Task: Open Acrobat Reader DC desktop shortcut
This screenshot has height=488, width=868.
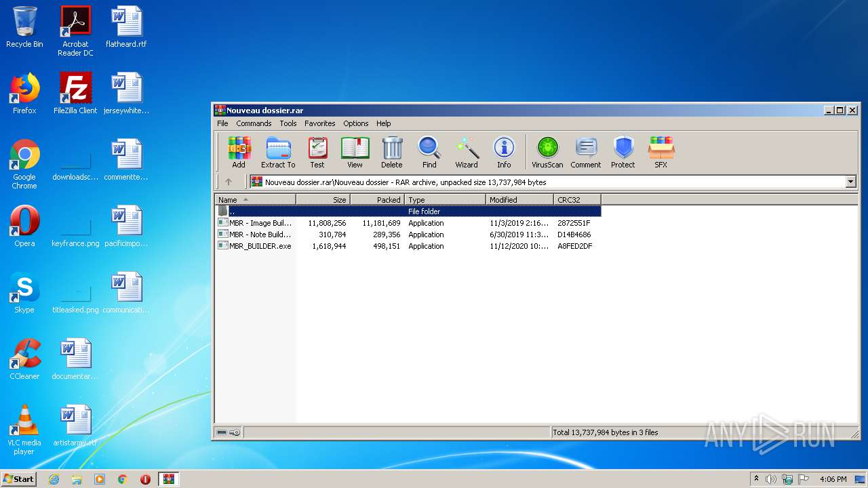Action: [x=75, y=30]
